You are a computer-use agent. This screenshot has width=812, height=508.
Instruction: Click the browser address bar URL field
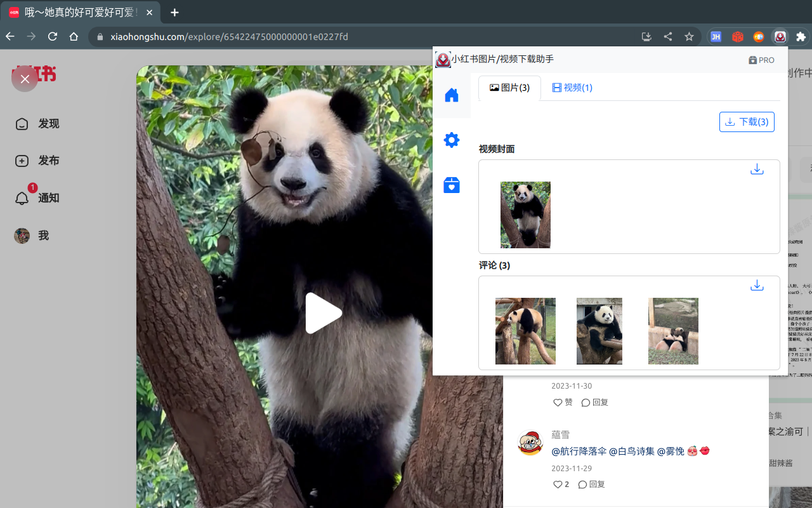pos(254,37)
